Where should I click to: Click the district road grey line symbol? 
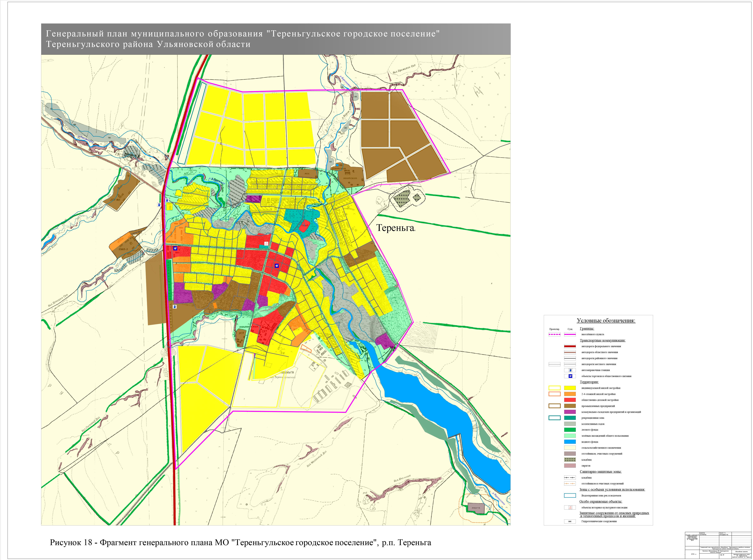[x=570, y=358]
